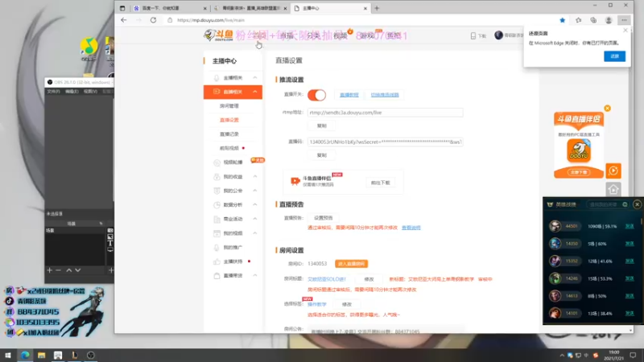The image size is (644, 362).
Task: Dismiss the Edge restore pages popup
Action: (625, 31)
